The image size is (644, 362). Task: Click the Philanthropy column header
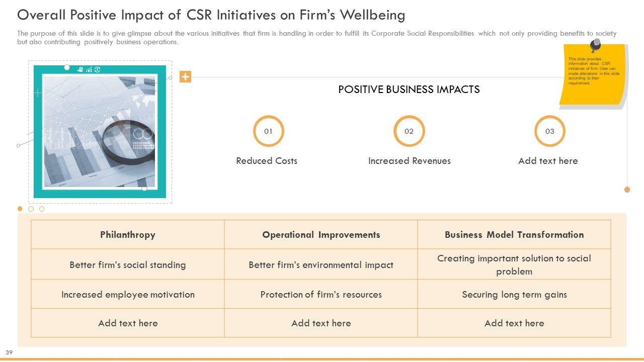tap(128, 235)
